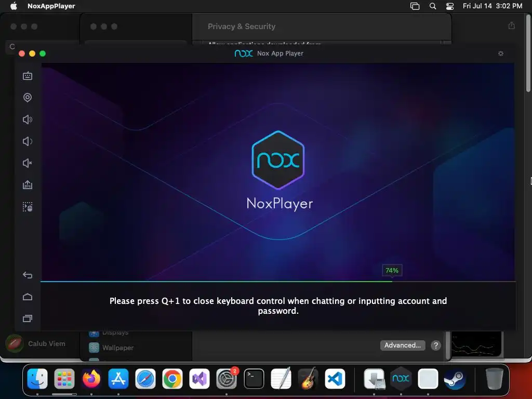Click the volume up icon in Nox sidebar
This screenshot has width=532, height=399.
coord(28,119)
